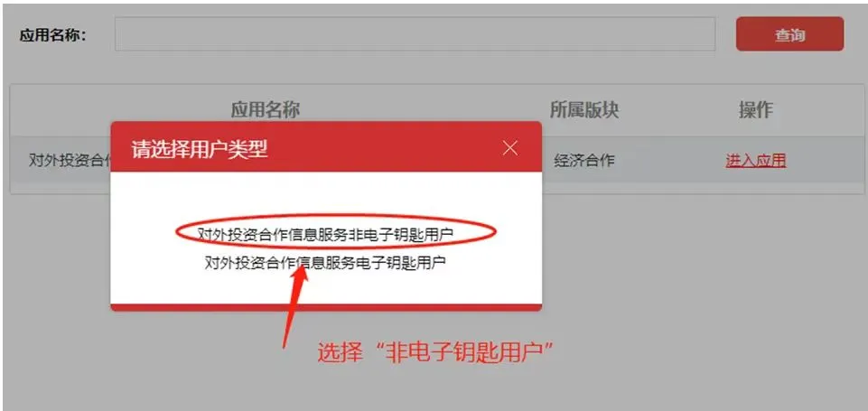The image size is (868, 411).
Task: Click the 所属版块 column header
Action: pyautogui.click(x=584, y=109)
